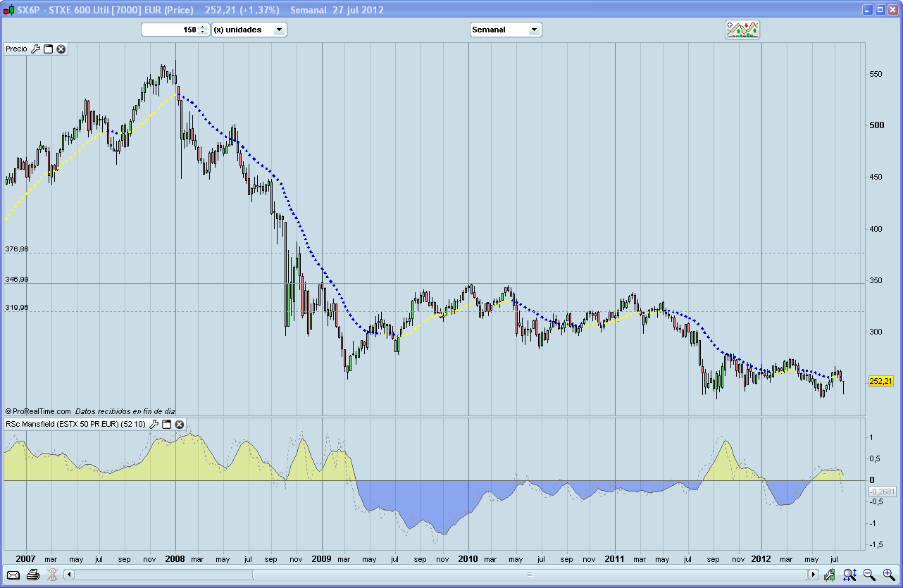903x588 pixels.
Task: Expand the (x) unidades dropdown
Action: coord(279,30)
